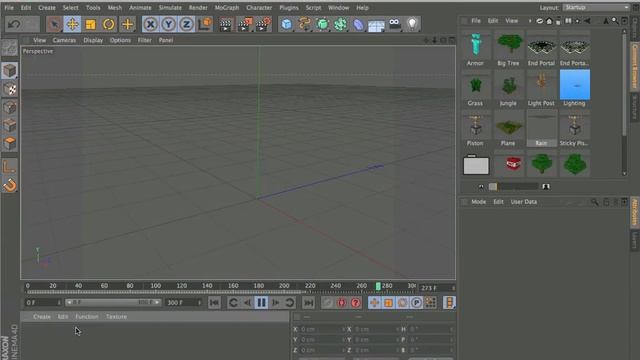This screenshot has height=360, width=640.
Task: Render the active view
Action: coord(225,24)
